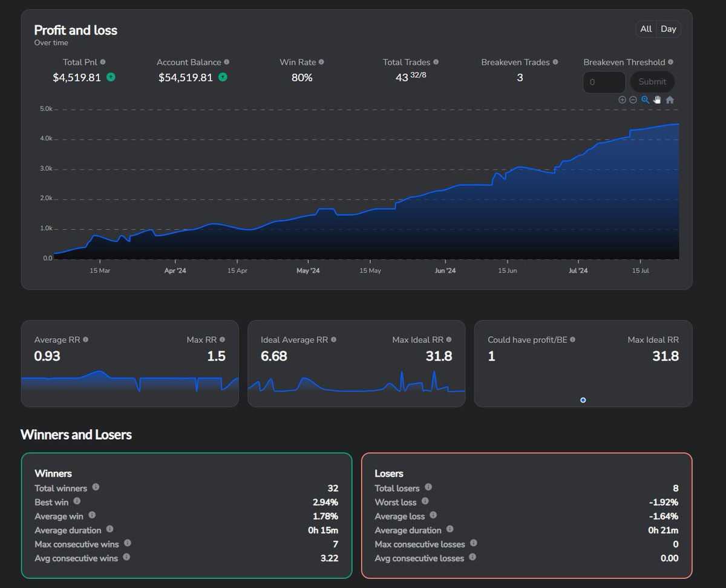Click the Worst loss value -1.92%
This screenshot has width=726, height=588.
[663, 502]
